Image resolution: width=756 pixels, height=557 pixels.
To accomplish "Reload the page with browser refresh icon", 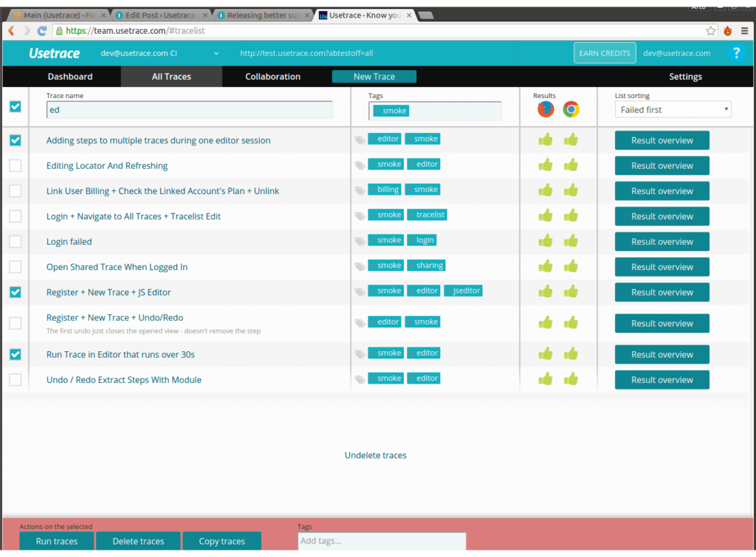I will (x=42, y=31).
